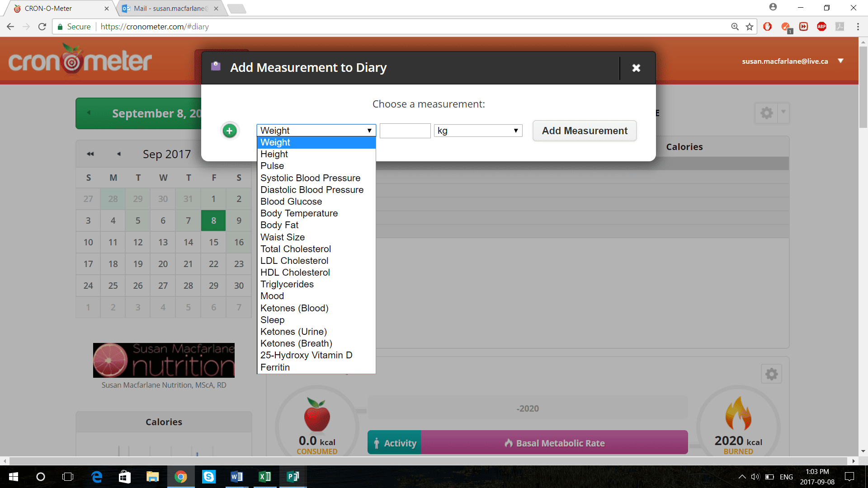868x488 pixels.
Task: Switch to the Mail browser tab
Action: coord(170,9)
